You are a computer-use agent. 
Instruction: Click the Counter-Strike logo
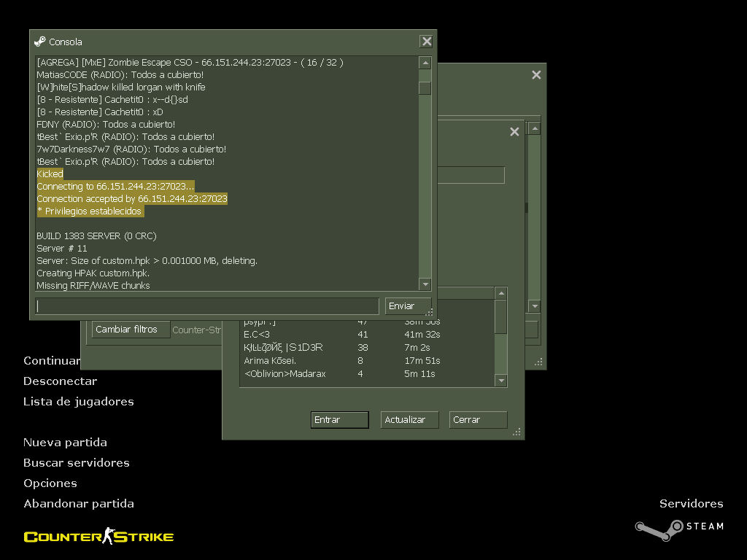(x=98, y=537)
